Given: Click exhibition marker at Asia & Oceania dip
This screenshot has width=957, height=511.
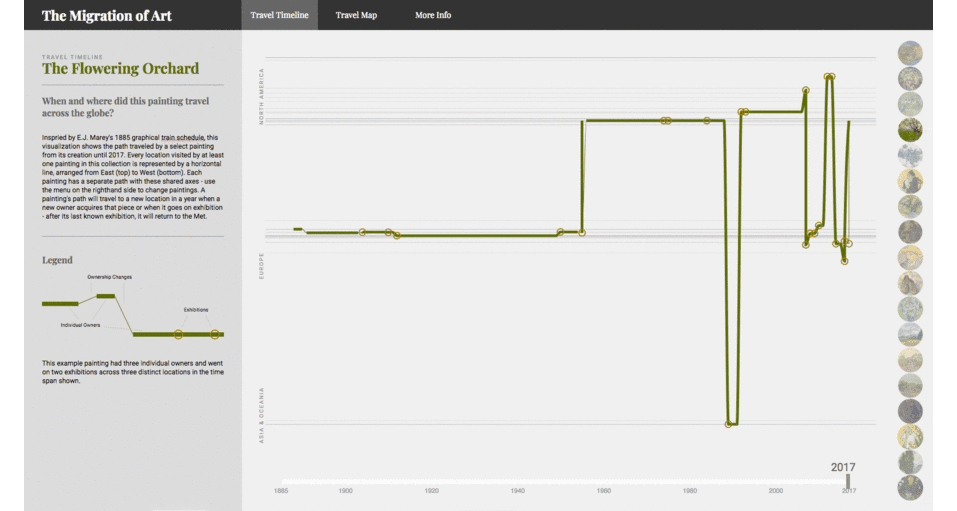Looking at the screenshot, I should [729, 425].
